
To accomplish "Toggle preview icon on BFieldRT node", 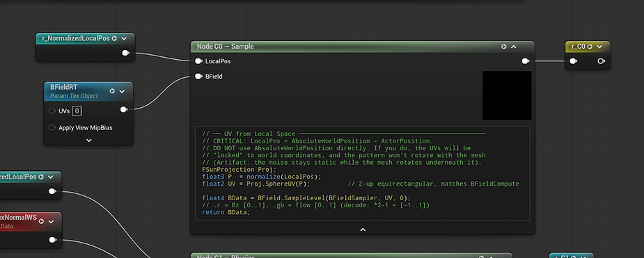I will pos(112,91).
